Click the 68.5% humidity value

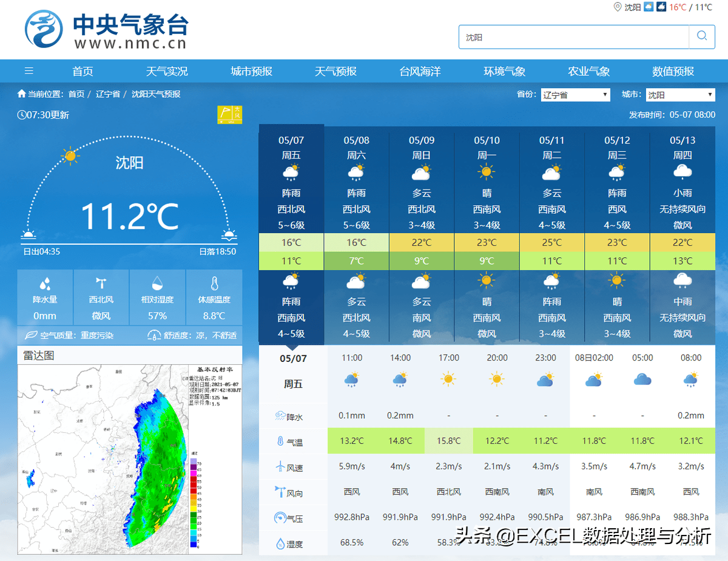[352, 543]
